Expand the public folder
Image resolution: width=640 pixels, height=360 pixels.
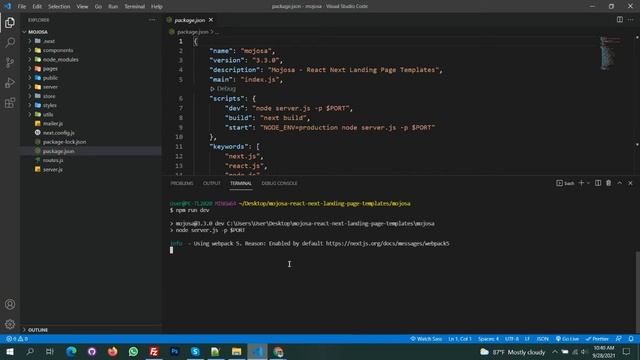(x=50, y=78)
